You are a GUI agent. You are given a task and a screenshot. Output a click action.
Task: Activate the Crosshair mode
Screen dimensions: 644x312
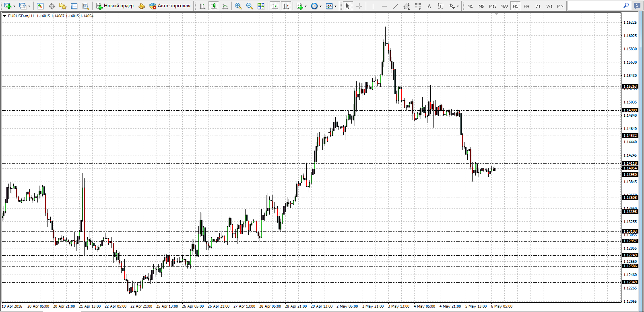point(359,6)
